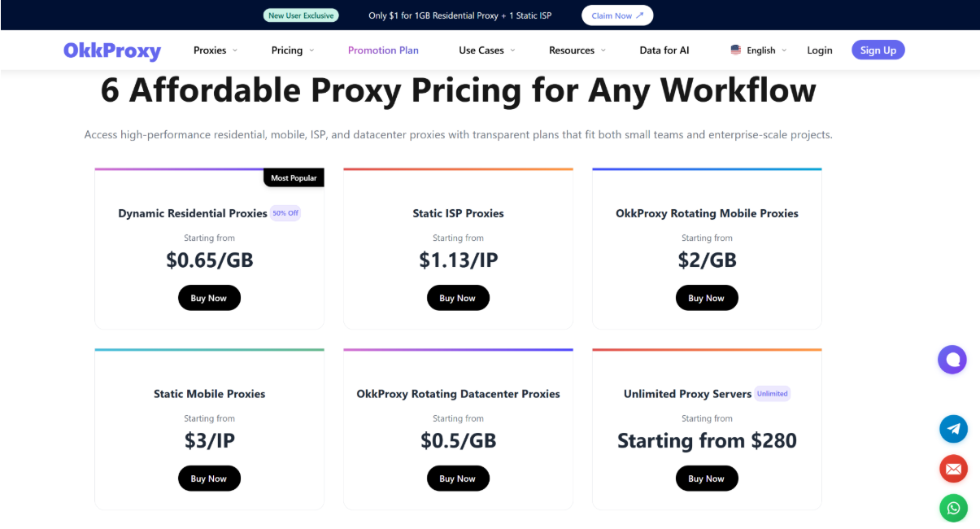The image size is (980, 529).
Task: Expand the Proxies dropdown menu
Action: (216, 50)
